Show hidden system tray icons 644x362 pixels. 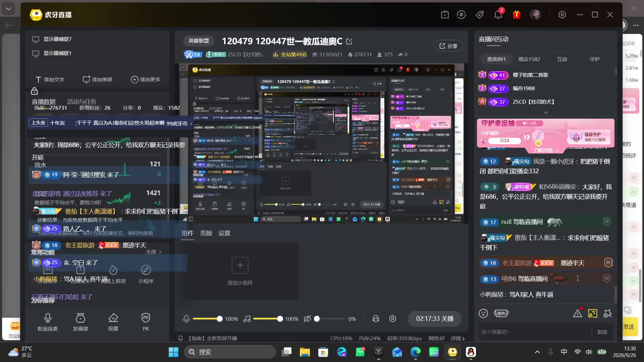pyautogui.click(x=537, y=352)
